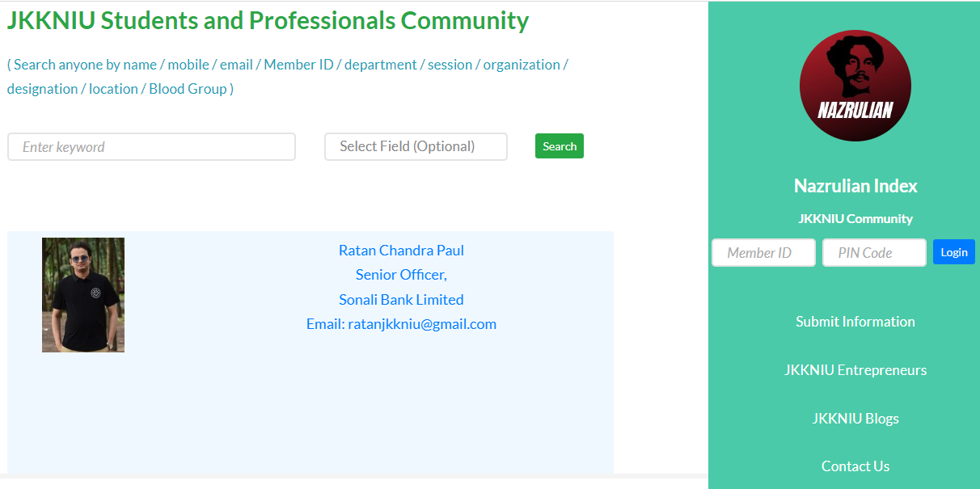Click the 'Member ID' search hint link

(299, 64)
